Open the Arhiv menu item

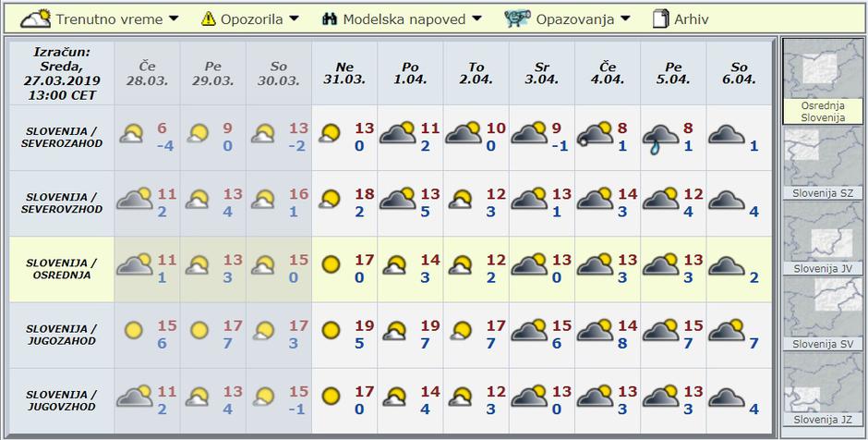(x=692, y=18)
